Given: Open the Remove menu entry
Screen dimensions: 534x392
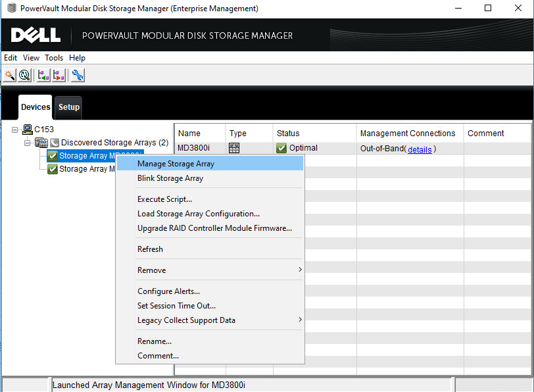Looking at the screenshot, I should click(x=210, y=270).
